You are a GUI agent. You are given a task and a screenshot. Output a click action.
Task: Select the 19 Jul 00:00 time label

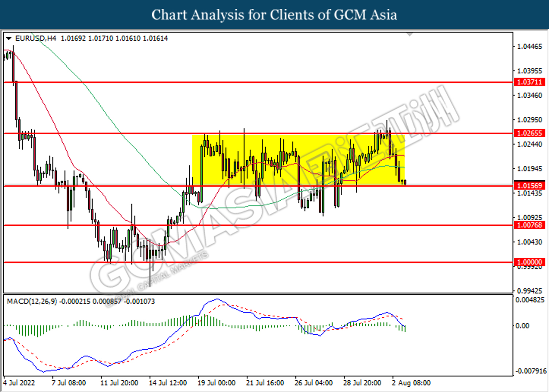pos(217,383)
